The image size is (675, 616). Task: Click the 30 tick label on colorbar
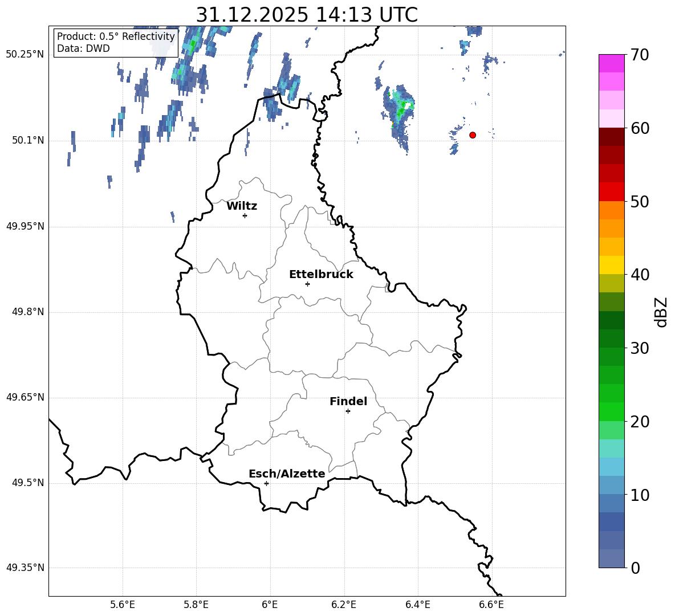(x=641, y=348)
